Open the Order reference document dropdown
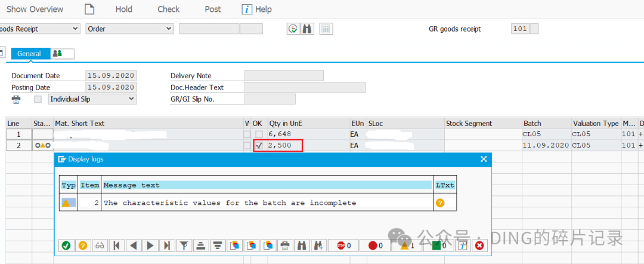This screenshot has width=644, height=264. (129, 29)
